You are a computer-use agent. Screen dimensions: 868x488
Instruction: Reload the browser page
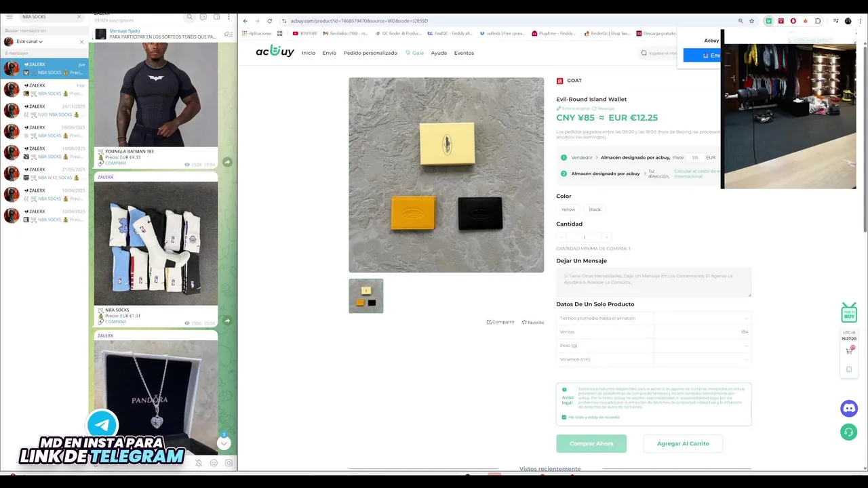click(270, 21)
